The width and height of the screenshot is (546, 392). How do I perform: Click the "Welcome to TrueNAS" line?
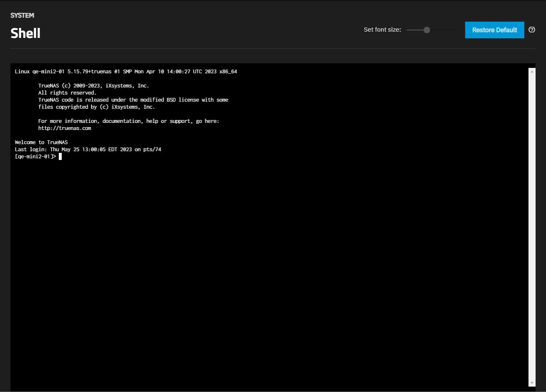(x=41, y=142)
